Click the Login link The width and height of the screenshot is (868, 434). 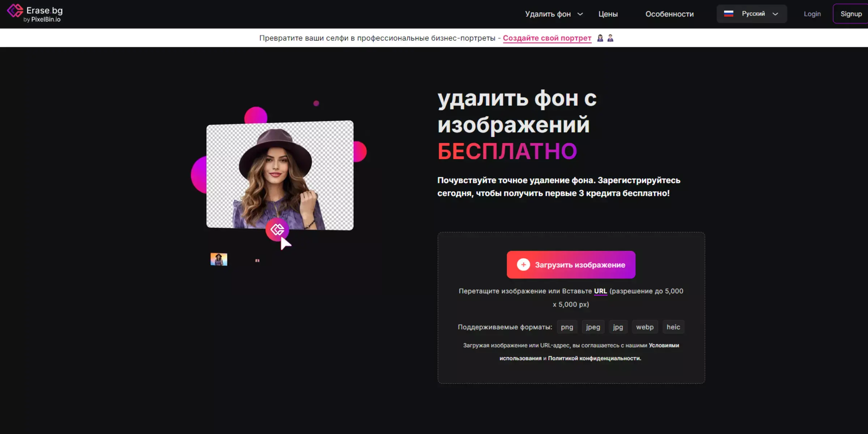pyautogui.click(x=812, y=14)
